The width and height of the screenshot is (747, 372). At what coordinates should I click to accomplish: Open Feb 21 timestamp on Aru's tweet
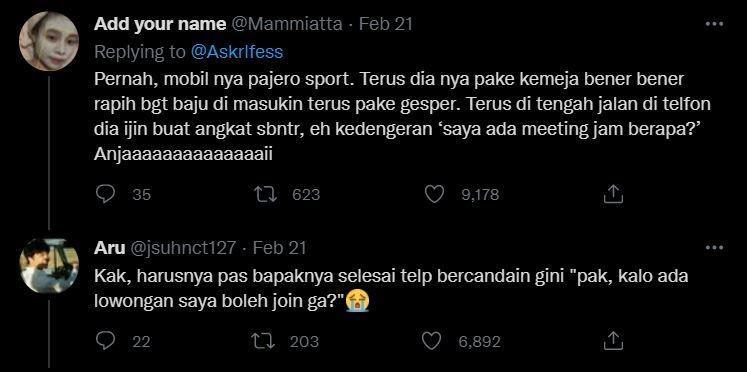[x=279, y=248]
